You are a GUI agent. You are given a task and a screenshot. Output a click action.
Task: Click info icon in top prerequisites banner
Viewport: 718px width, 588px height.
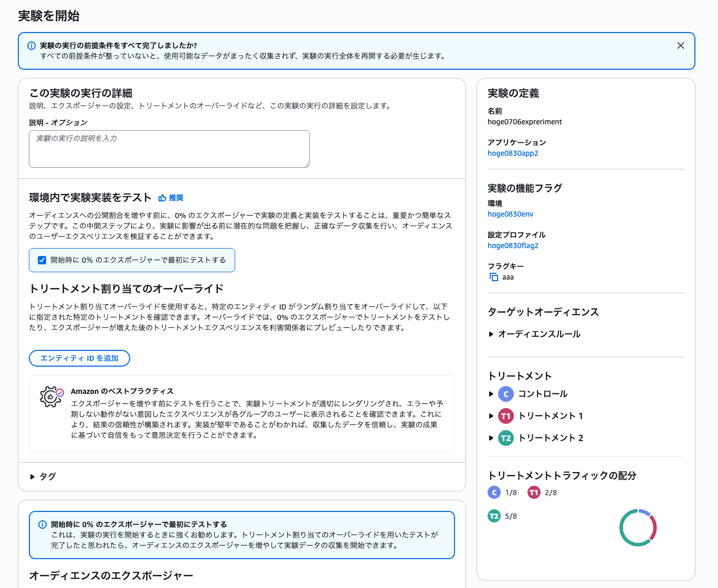click(x=31, y=46)
